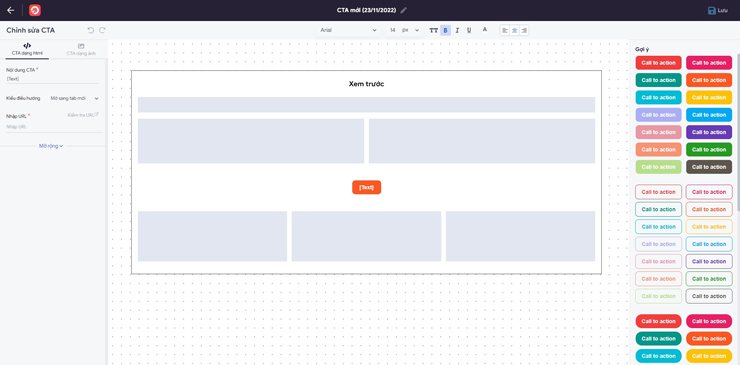Click the back arrow icon
This screenshot has height=365, width=740.
tap(10, 10)
